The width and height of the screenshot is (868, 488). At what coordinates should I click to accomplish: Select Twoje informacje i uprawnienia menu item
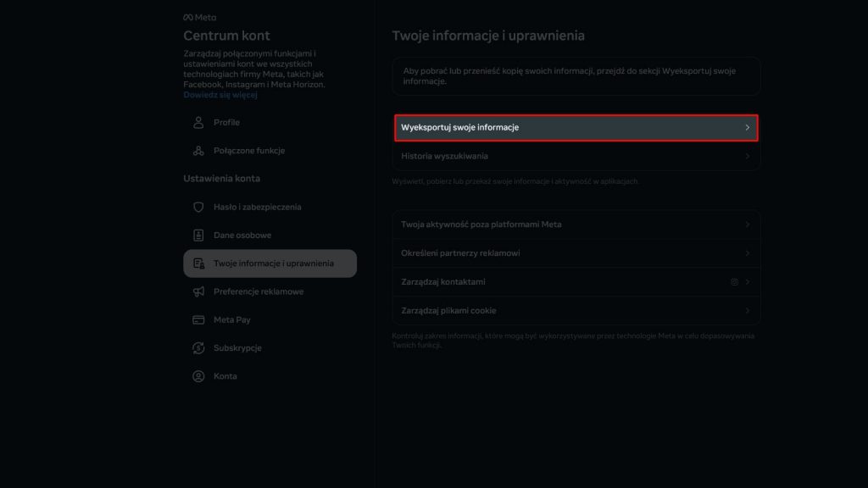(x=273, y=263)
